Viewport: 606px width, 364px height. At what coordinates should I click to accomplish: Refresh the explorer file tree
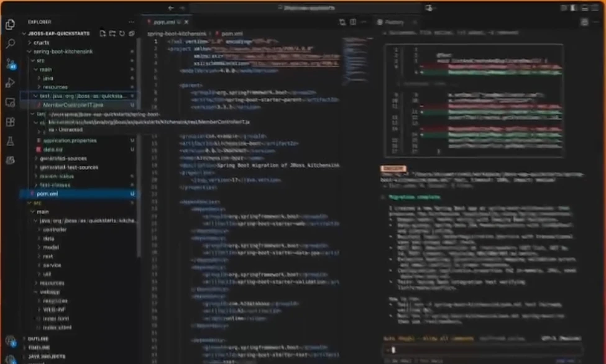point(122,34)
